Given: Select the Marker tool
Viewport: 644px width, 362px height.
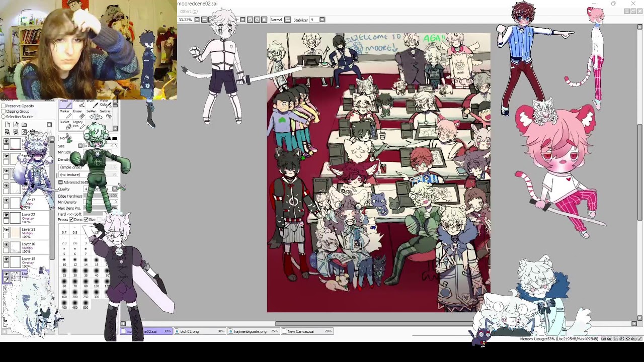Looking at the screenshot, I should pos(65,114).
